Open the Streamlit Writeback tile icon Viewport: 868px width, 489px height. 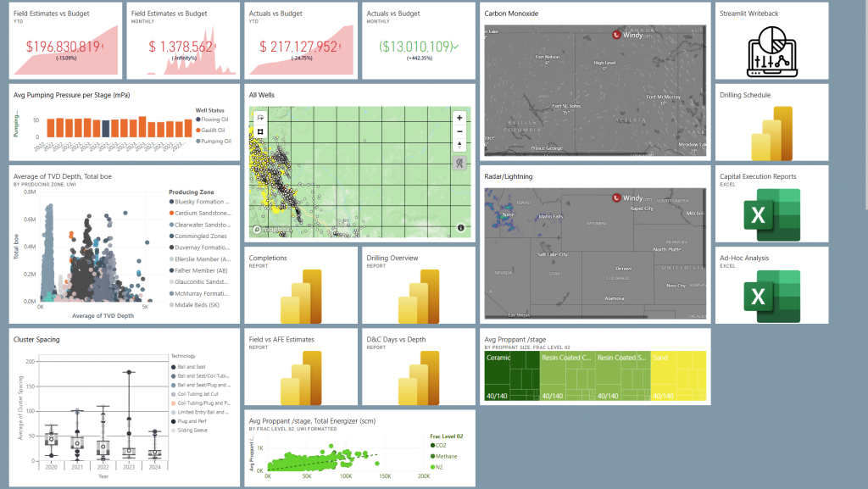771,50
